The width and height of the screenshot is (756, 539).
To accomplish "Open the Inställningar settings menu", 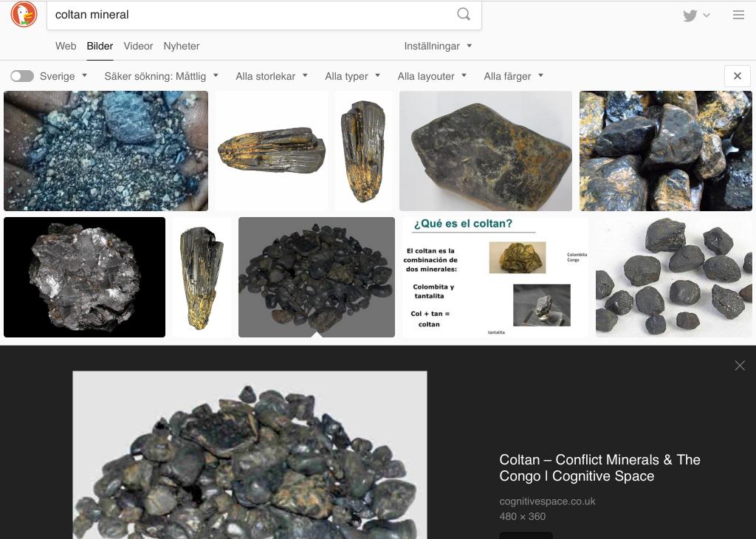I will [x=438, y=46].
